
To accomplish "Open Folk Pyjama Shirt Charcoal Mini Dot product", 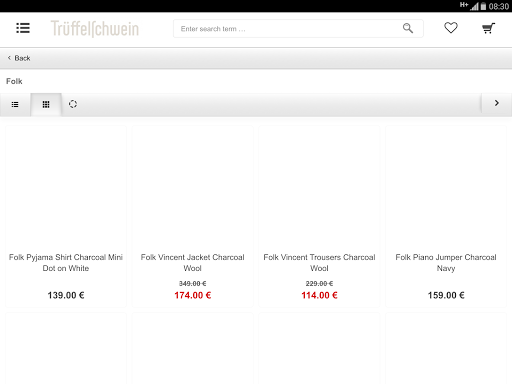I will pos(66,263).
